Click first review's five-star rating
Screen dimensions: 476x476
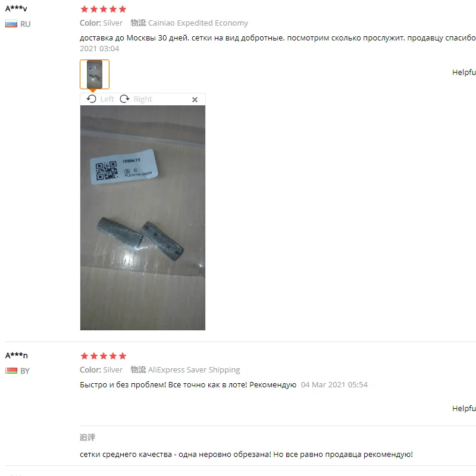pos(103,9)
